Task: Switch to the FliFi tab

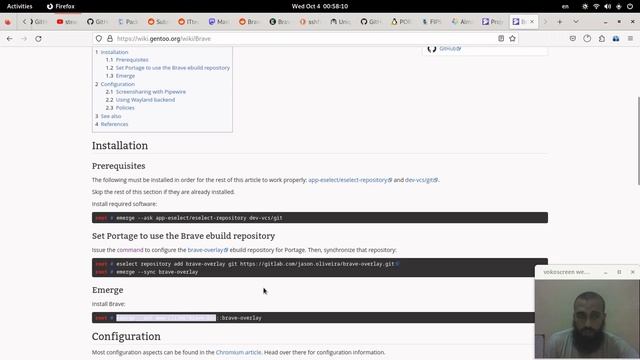Action: (431, 22)
